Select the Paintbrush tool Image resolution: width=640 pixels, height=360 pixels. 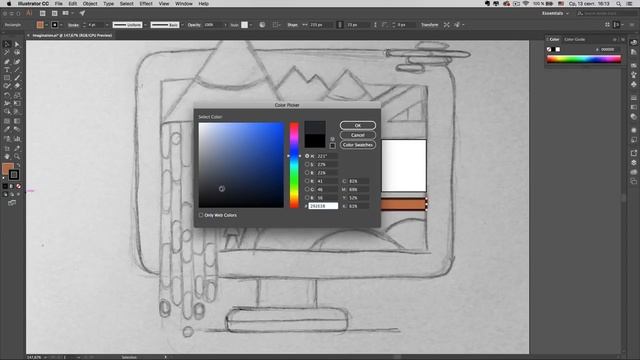[17, 78]
